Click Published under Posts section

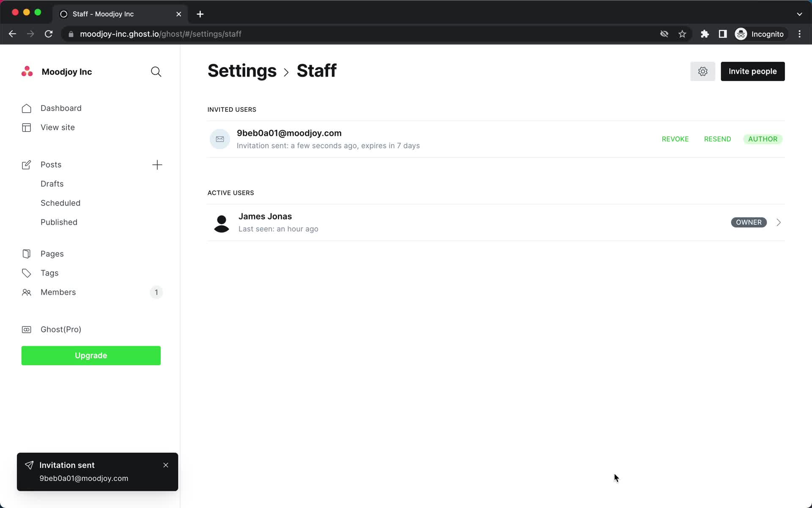click(58, 222)
